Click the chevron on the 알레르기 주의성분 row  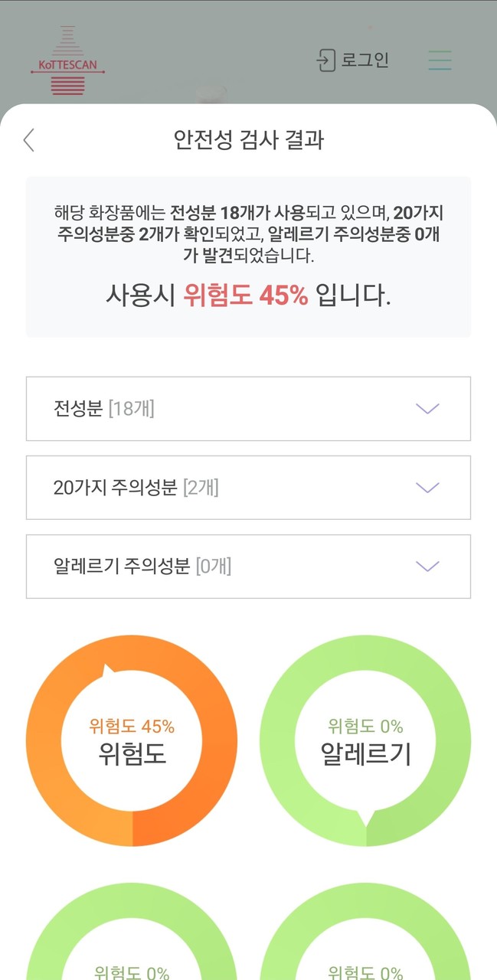coord(427,567)
